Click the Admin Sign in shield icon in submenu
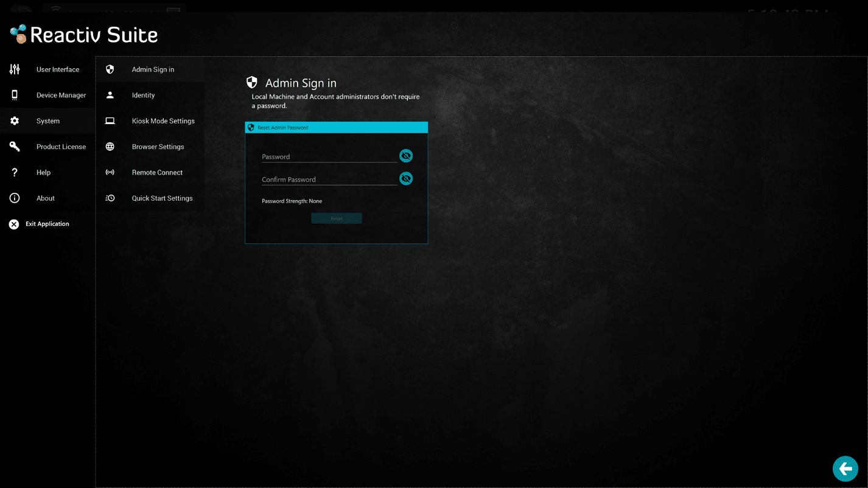 (110, 69)
